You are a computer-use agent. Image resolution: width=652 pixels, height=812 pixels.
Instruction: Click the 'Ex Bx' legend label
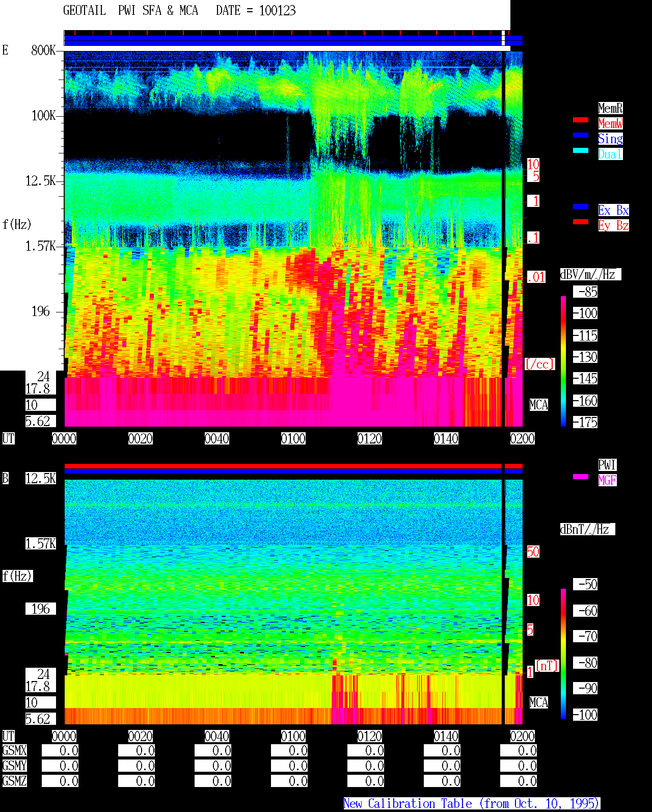click(613, 210)
